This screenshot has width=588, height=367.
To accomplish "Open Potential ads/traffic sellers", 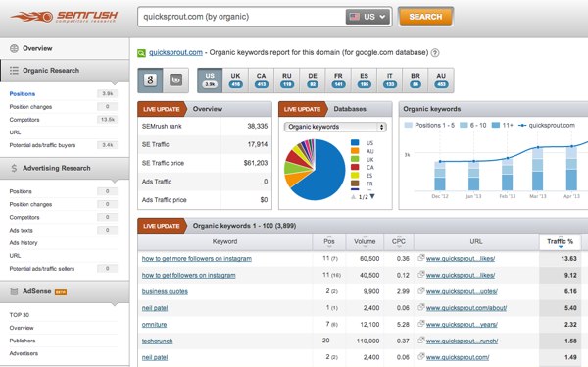I will tap(42, 269).
